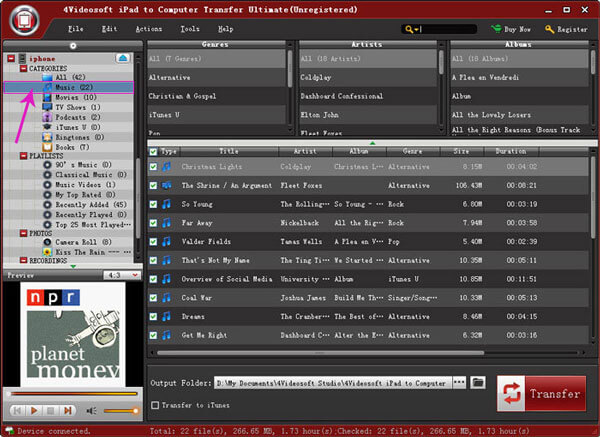
Task: Click the red Transfer button
Action: click(541, 393)
